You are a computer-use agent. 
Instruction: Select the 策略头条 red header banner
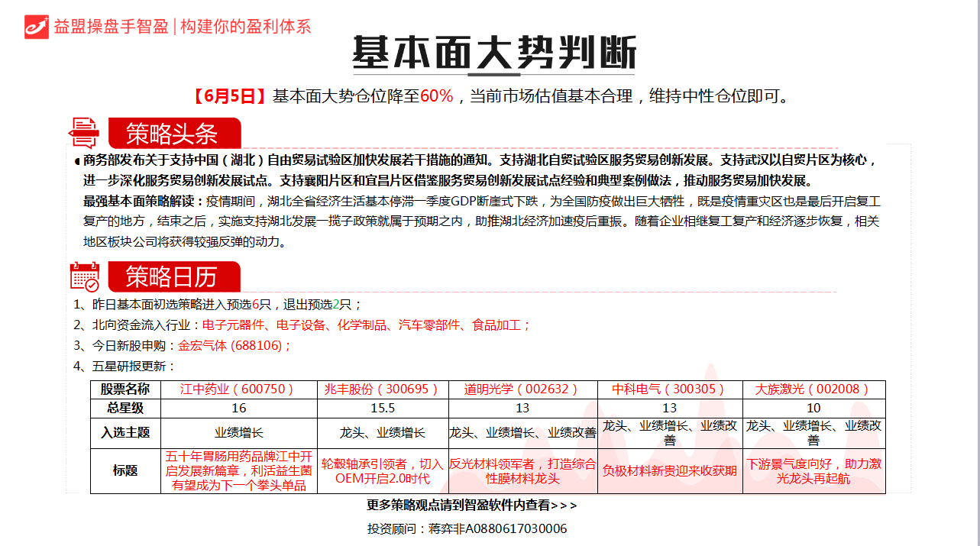pyautogui.click(x=173, y=134)
